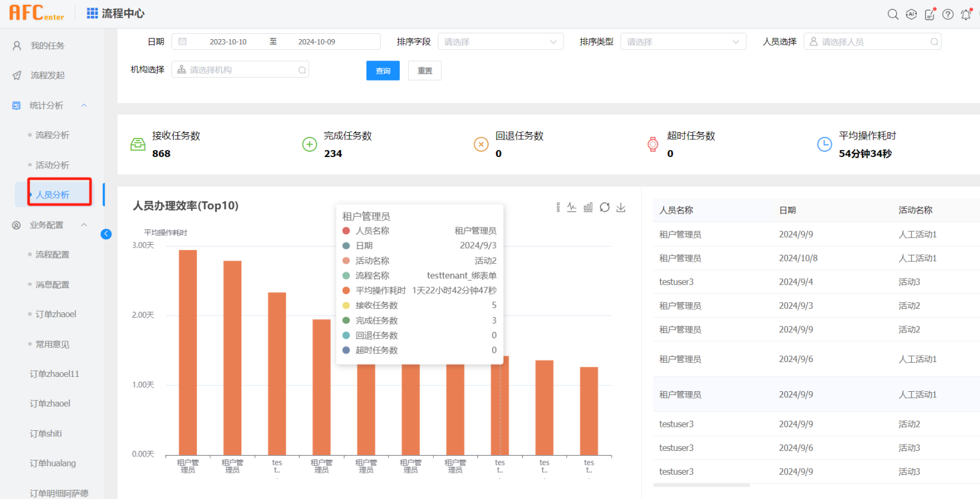980x499 pixels.
Task: Click the 请选择人员 input field
Action: pos(871,41)
